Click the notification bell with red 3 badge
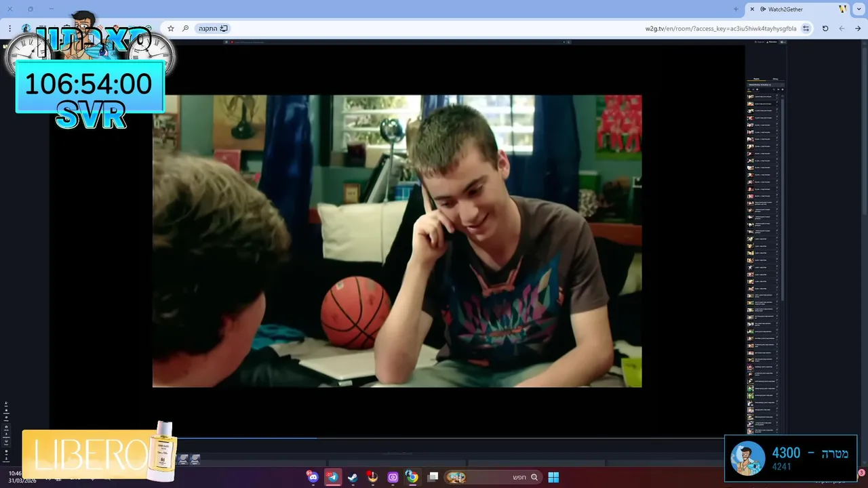 [861, 472]
